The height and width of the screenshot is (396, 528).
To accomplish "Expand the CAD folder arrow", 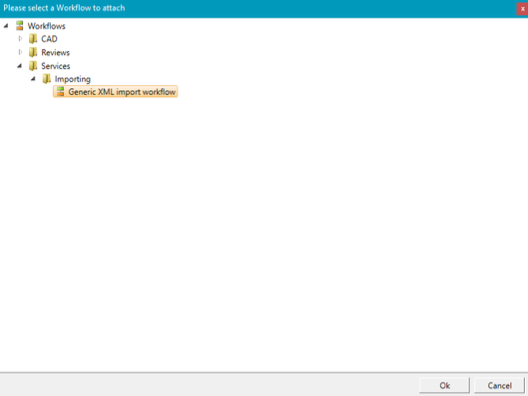I will (20, 39).
